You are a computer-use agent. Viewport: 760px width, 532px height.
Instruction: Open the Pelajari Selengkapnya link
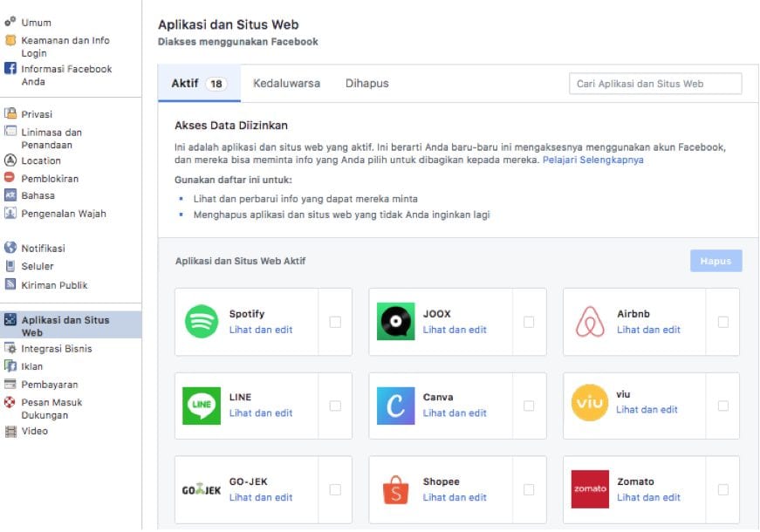coord(592,160)
